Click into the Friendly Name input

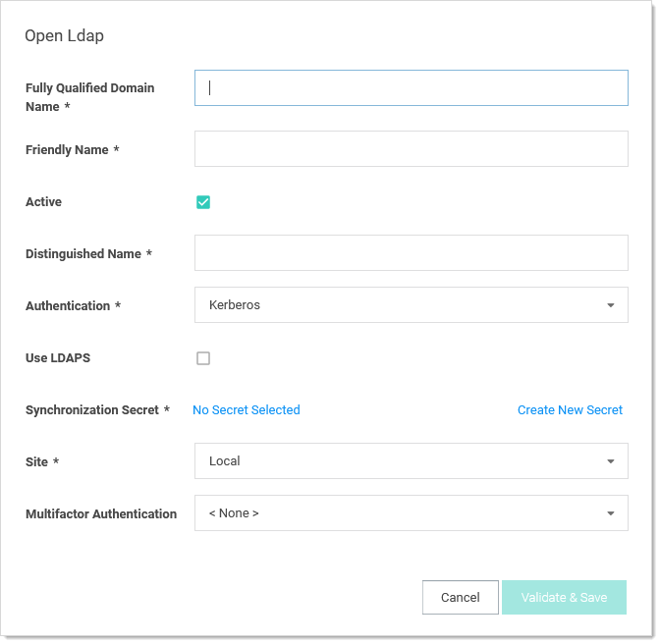coord(412,149)
